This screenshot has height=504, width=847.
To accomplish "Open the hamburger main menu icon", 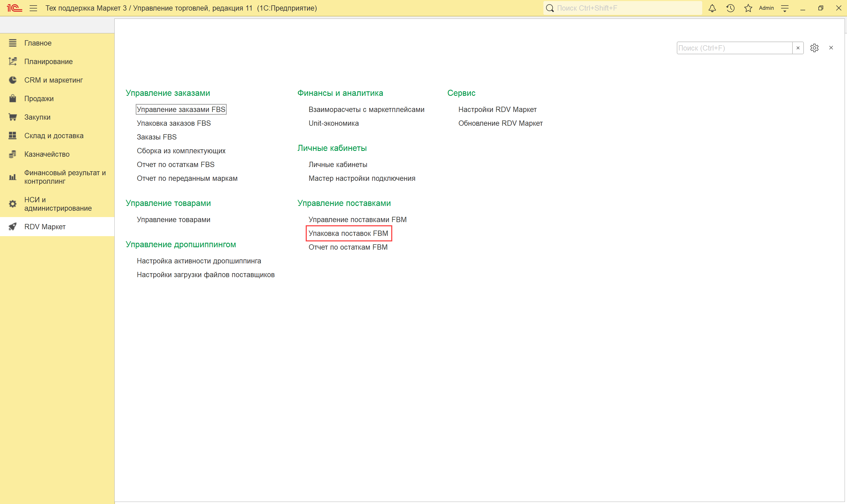I will click(x=33, y=8).
